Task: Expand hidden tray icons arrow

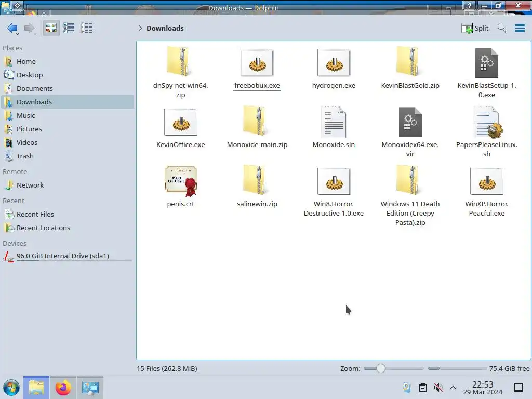Action: point(453,388)
